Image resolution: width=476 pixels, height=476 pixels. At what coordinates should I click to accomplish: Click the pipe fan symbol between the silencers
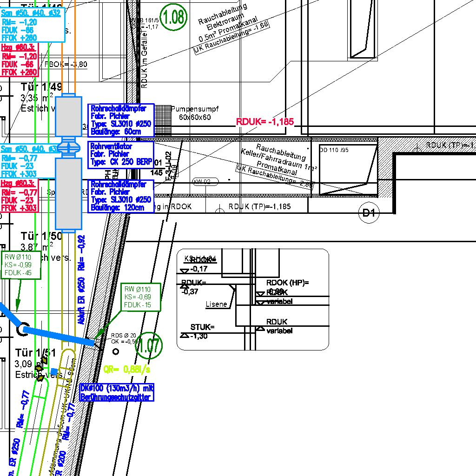(68, 147)
